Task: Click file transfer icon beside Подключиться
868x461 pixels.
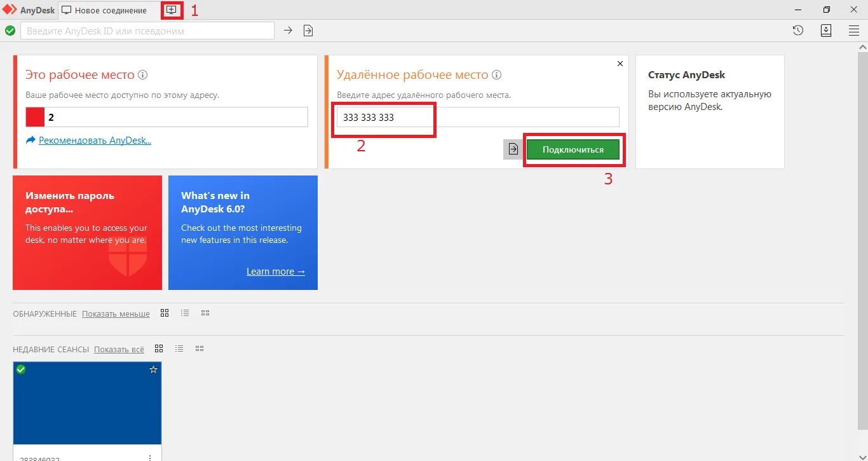Action: pos(514,149)
